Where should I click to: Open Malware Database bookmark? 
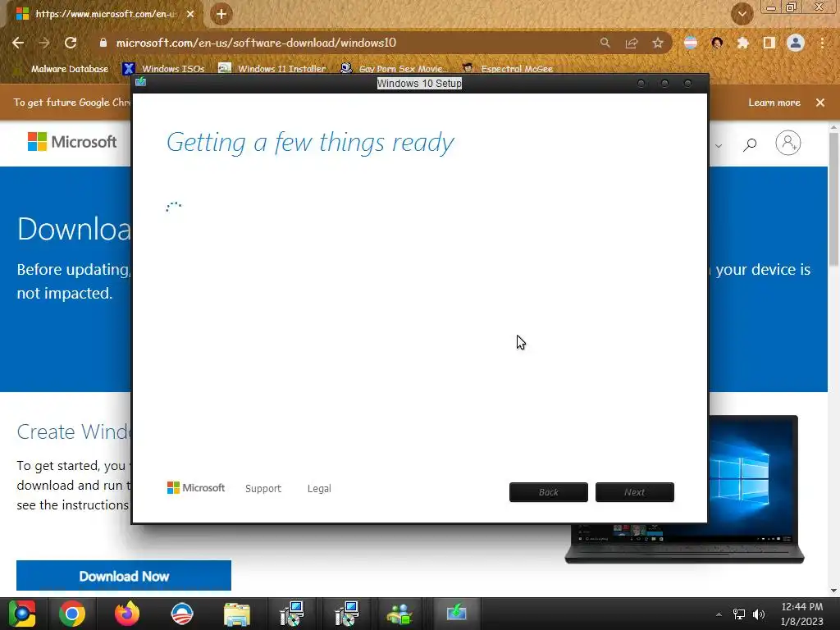click(x=62, y=69)
